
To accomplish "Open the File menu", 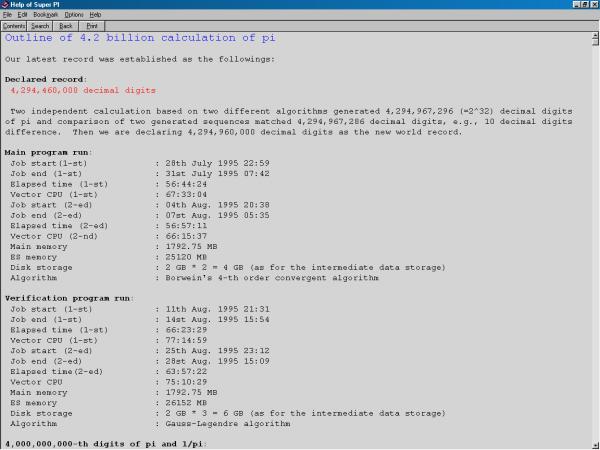I will pyautogui.click(x=7, y=15).
